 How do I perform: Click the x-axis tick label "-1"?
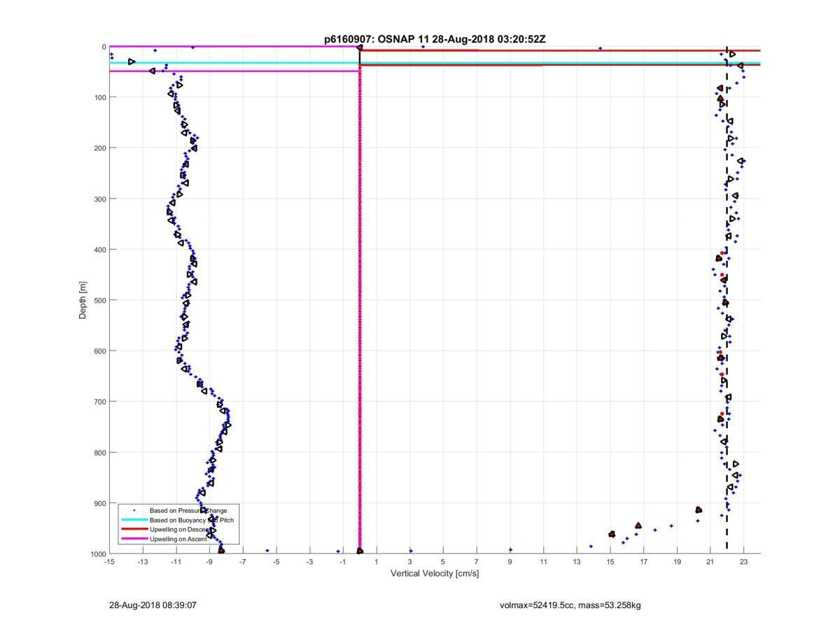pos(343,562)
